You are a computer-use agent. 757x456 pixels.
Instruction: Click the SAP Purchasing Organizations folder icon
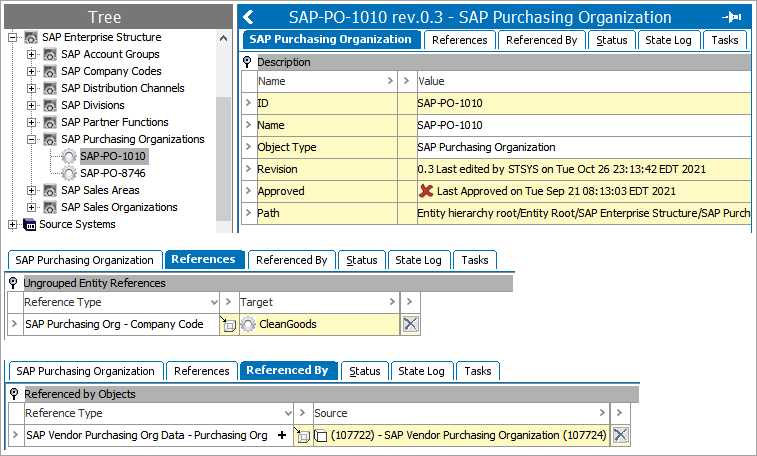click(x=50, y=139)
